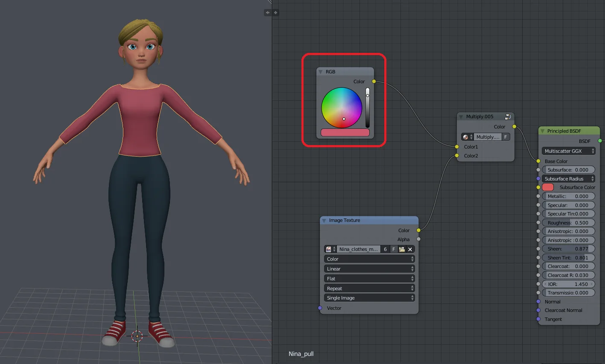Click the pin icon in the node editor header
This screenshot has width=605, height=364.
tap(267, 12)
